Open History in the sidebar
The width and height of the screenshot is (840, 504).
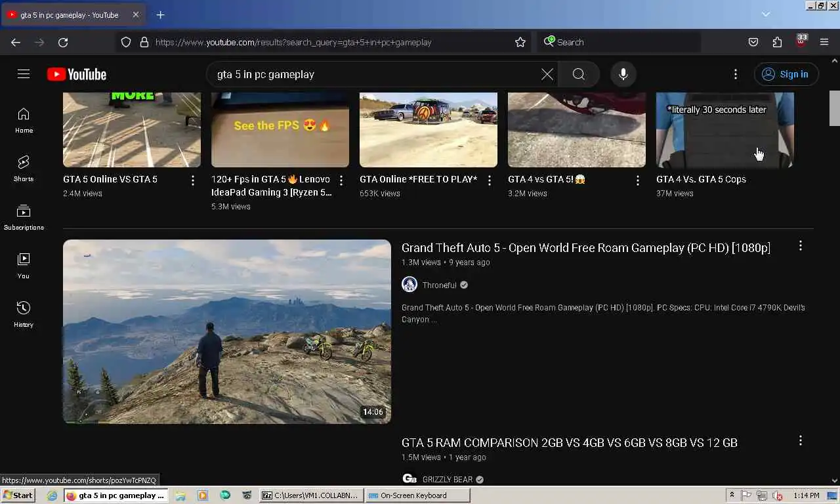tap(24, 315)
